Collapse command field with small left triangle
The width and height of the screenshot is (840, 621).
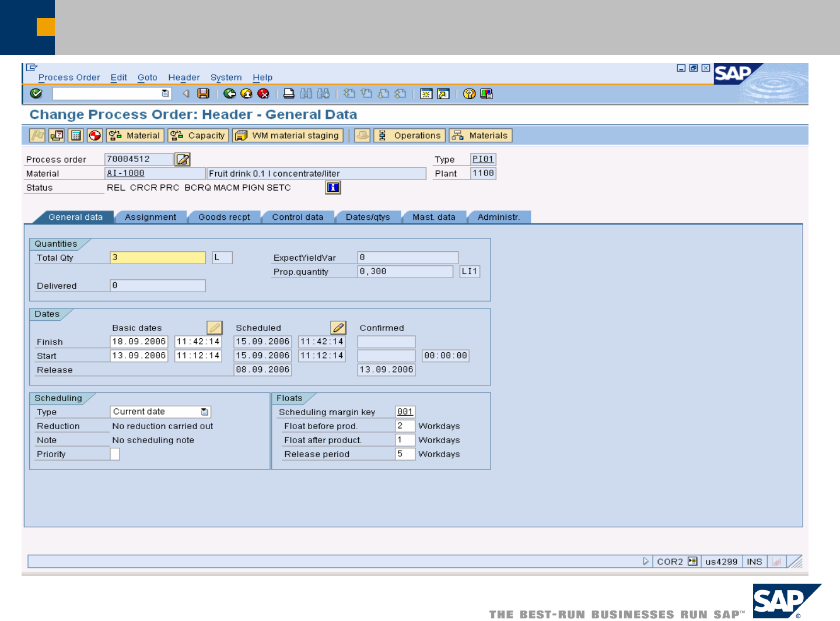(x=186, y=93)
